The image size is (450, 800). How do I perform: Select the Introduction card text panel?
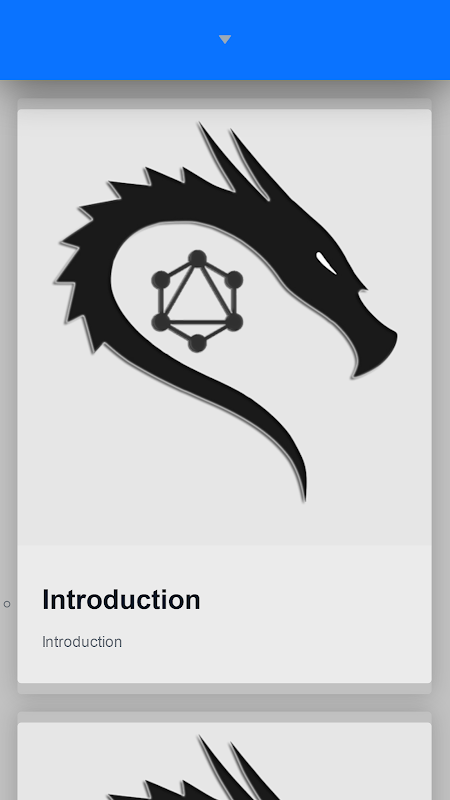224,614
